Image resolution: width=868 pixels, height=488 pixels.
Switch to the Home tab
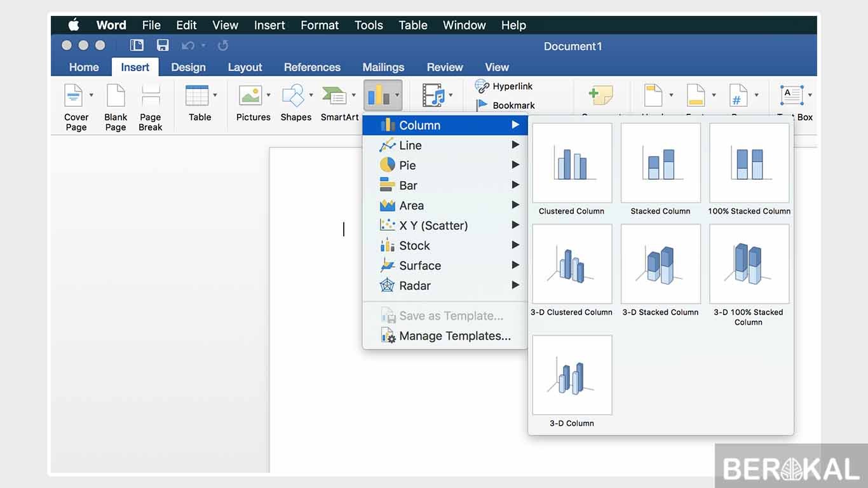(84, 67)
